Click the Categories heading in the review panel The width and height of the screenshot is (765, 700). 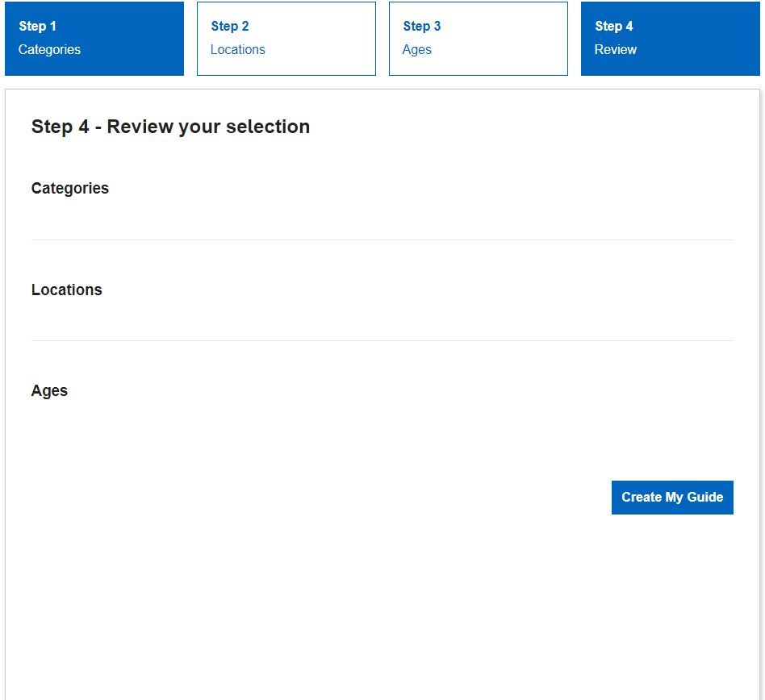[x=70, y=188]
